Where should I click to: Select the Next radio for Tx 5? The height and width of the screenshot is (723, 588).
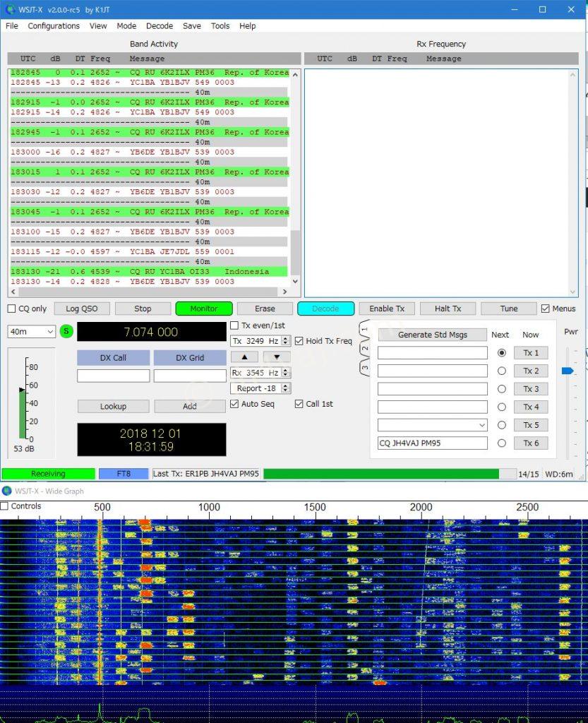pos(502,424)
